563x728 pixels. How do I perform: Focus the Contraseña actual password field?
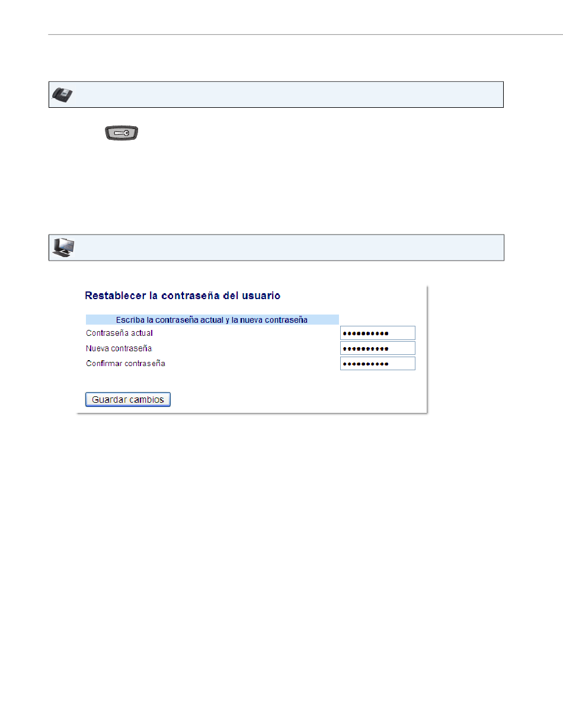tap(378, 333)
